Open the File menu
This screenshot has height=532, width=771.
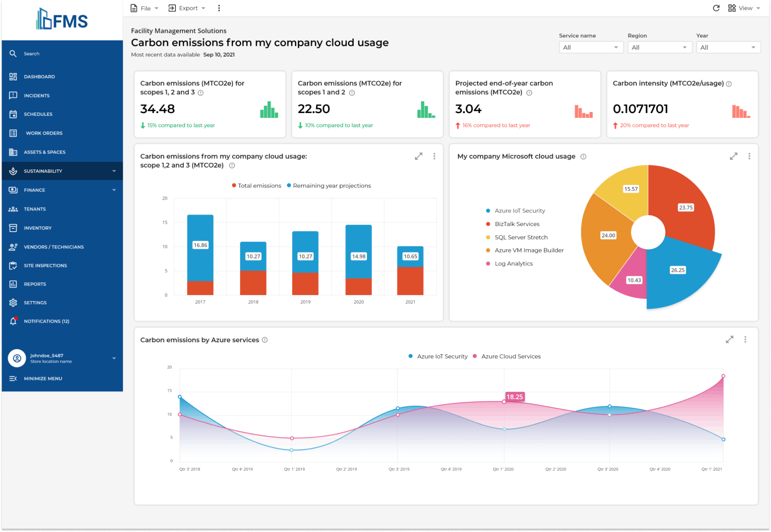143,8
